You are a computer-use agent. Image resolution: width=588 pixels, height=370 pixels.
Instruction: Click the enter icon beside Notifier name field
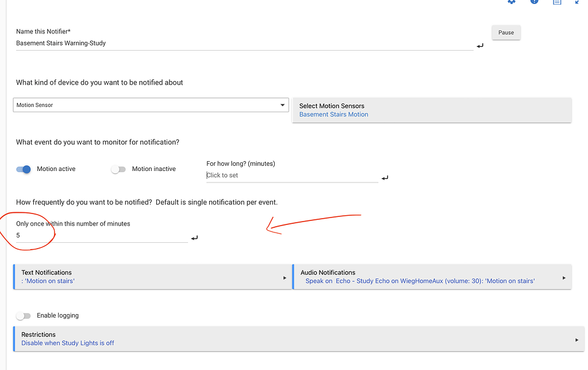point(480,45)
